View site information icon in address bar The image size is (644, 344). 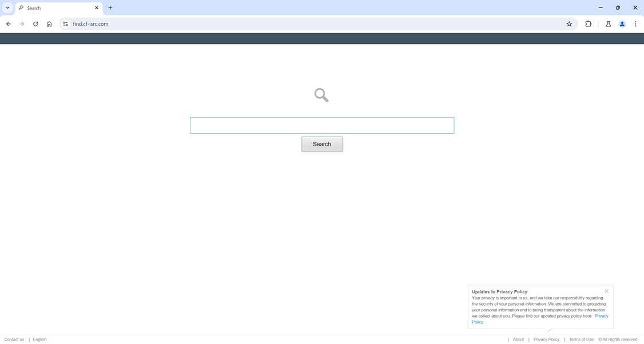[65, 24]
